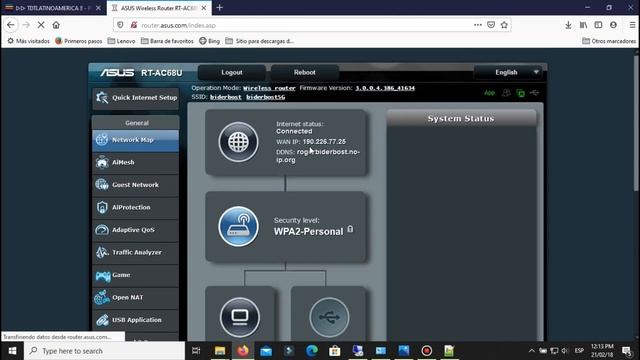Click the Game sidebar gamepad icon

tap(102, 276)
